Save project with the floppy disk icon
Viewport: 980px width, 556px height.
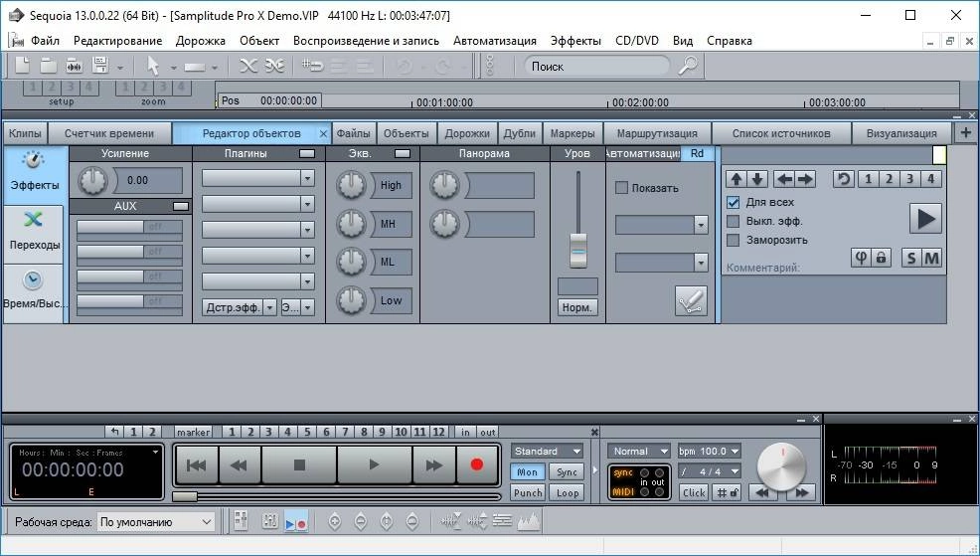click(x=100, y=65)
